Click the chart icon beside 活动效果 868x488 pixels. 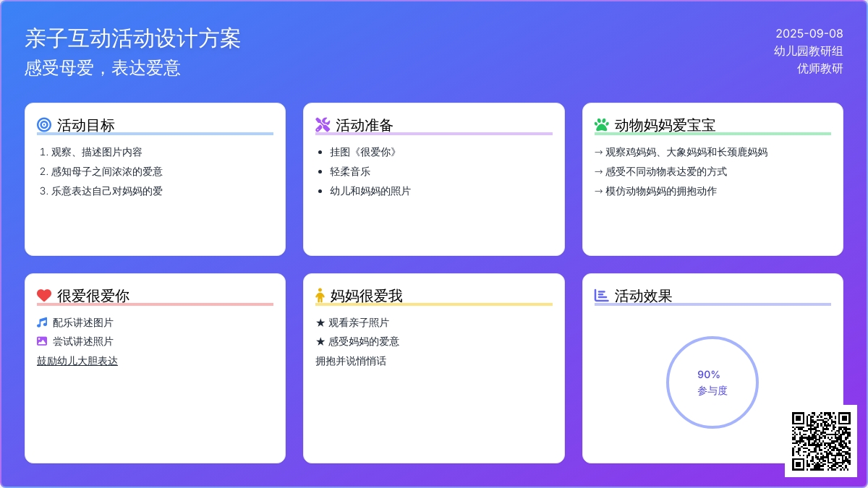point(601,295)
